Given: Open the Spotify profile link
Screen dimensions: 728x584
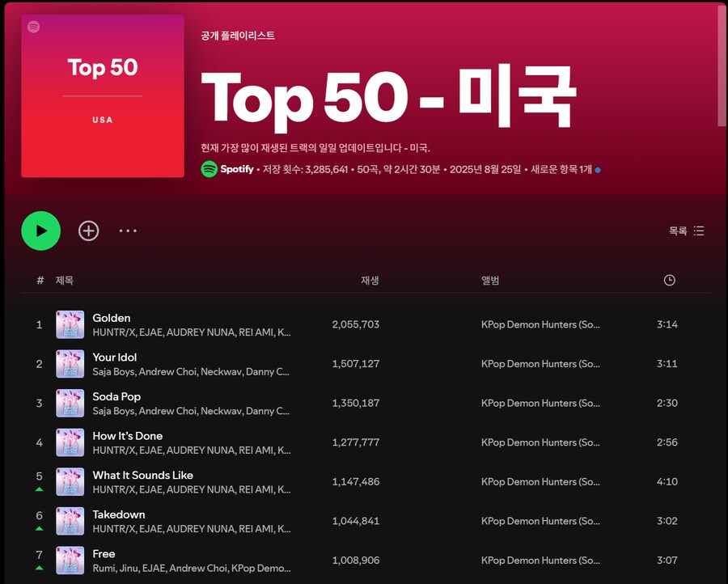Looking at the screenshot, I should click(x=237, y=169).
